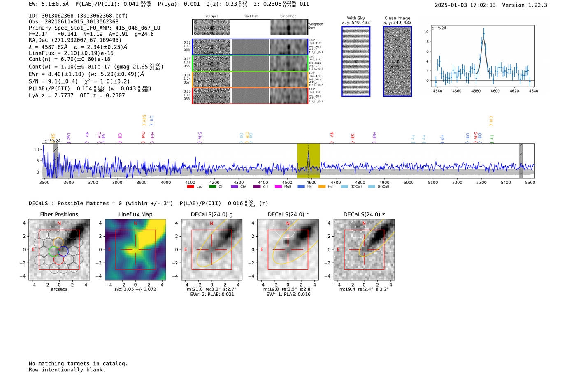Viewport: 576px width, 392px height.
Task: Click the Obs: 20210611v015_3013062368 line
Action: [74, 22]
